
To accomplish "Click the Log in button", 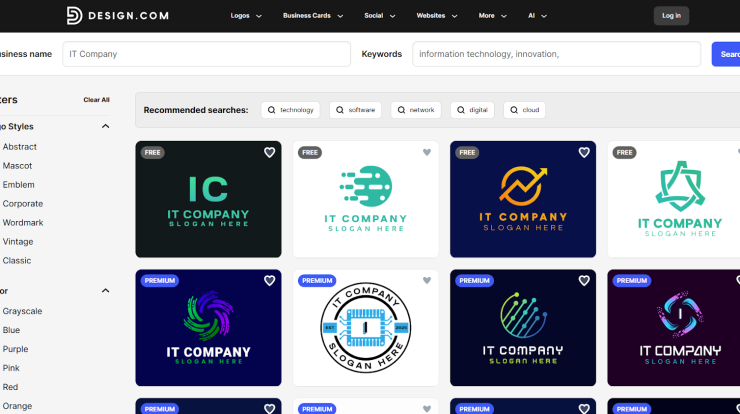I will click(x=671, y=16).
